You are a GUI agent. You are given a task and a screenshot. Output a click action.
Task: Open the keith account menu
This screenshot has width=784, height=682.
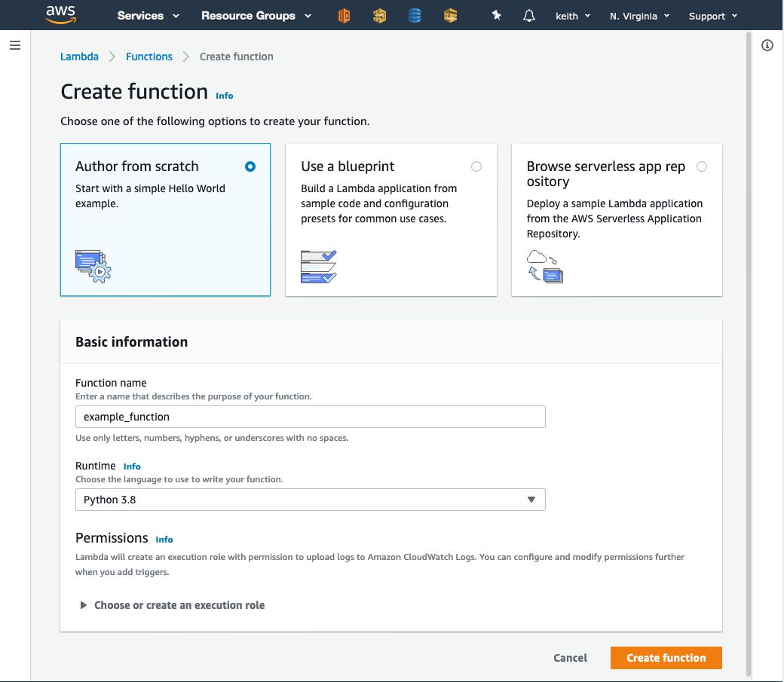click(x=573, y=16)
